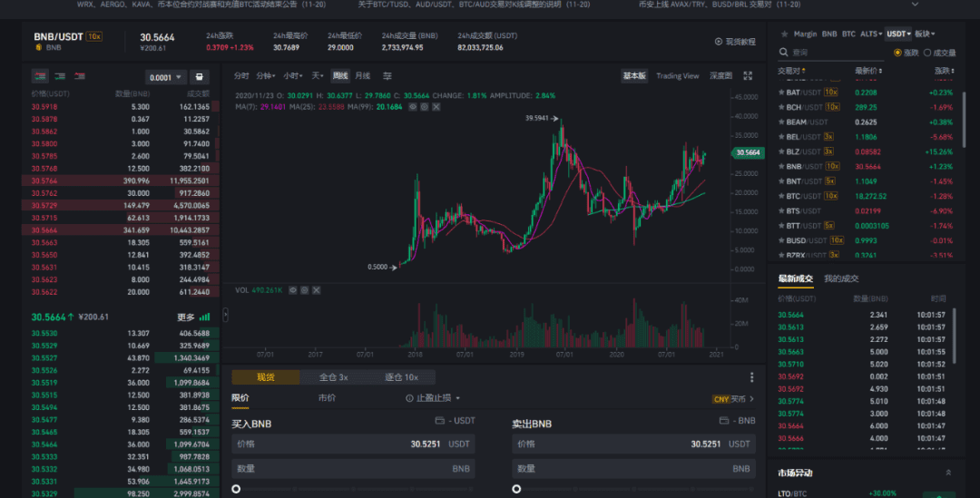The height and width of the screenshot is (498, 980).
Task: Select the 成交量 radio button
Action: pyautogui.click(x=926, y=53)
